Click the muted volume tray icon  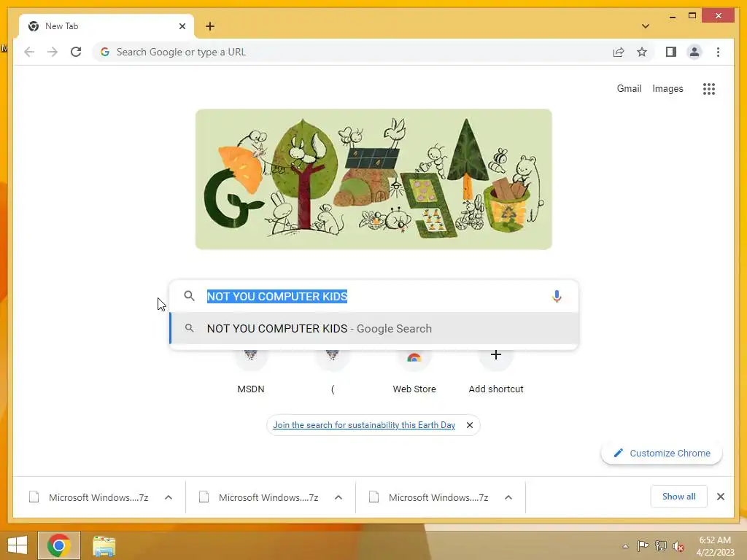[x=678, y=547]
